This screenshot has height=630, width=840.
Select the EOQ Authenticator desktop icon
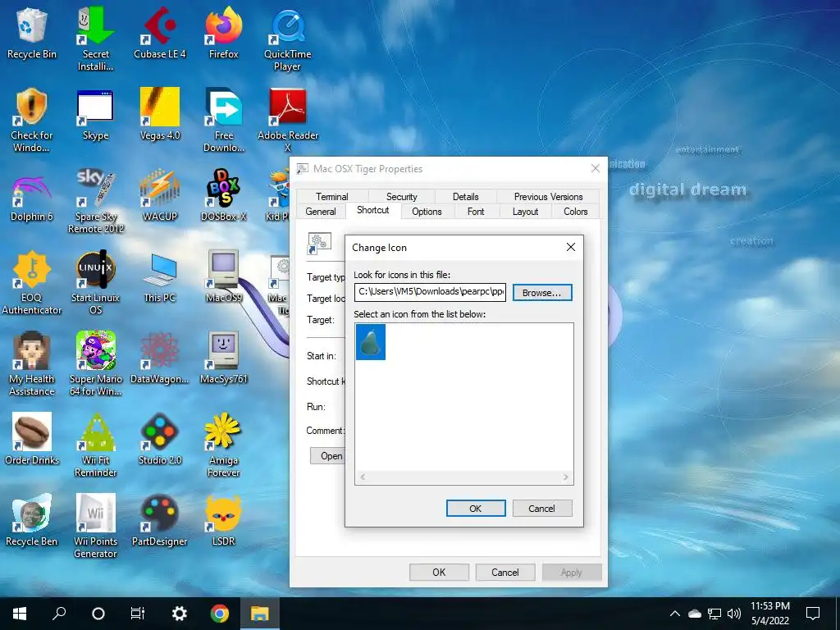point(32,283)
